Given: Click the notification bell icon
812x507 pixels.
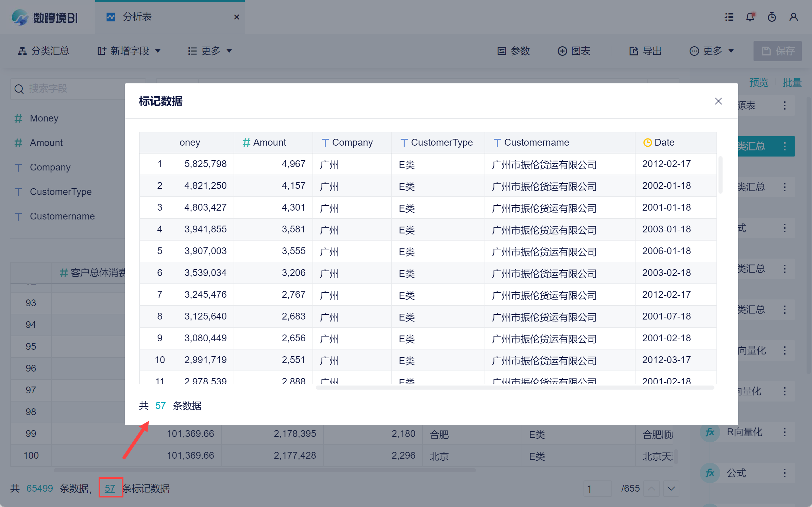Looking at the screenshot, I should click(750, 17).
